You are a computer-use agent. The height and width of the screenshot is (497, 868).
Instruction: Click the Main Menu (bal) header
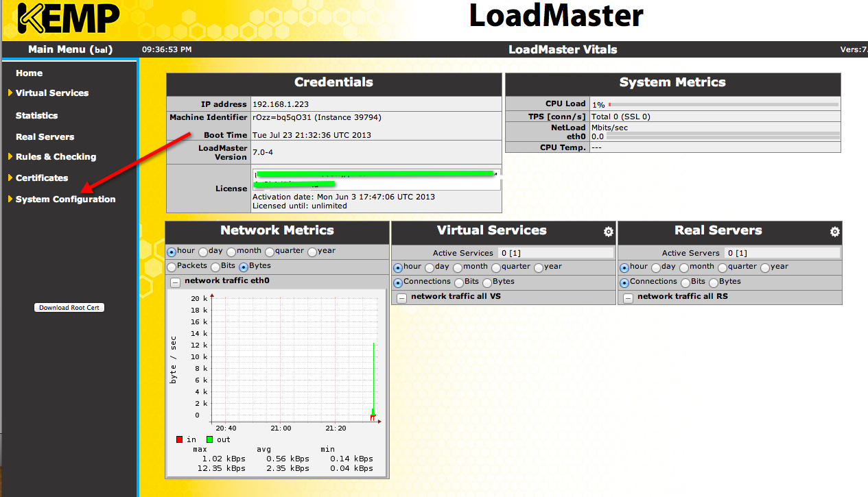click(x=70, y=49)
